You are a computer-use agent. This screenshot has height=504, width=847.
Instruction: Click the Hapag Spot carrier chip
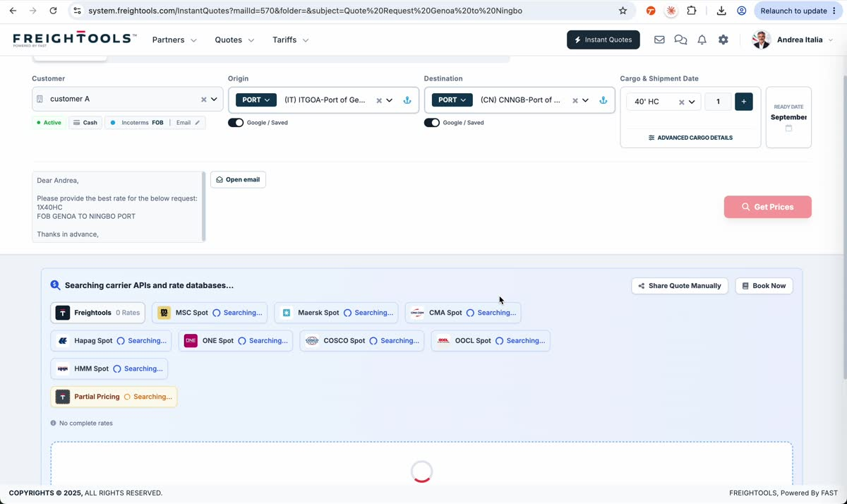coord(112,341)
